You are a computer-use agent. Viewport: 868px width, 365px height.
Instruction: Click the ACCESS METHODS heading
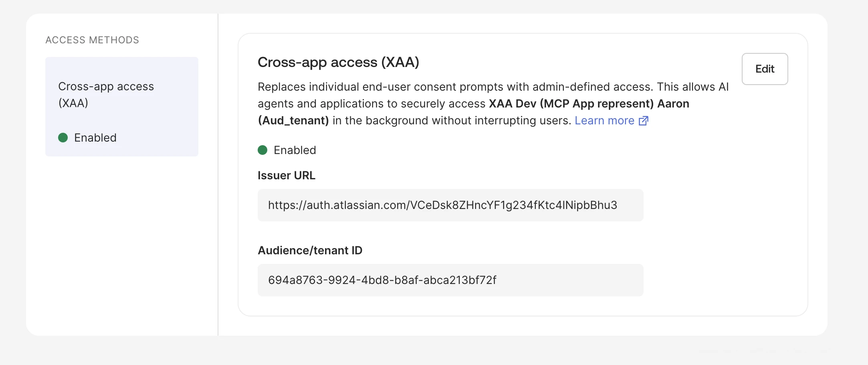[x=92, y=40]
